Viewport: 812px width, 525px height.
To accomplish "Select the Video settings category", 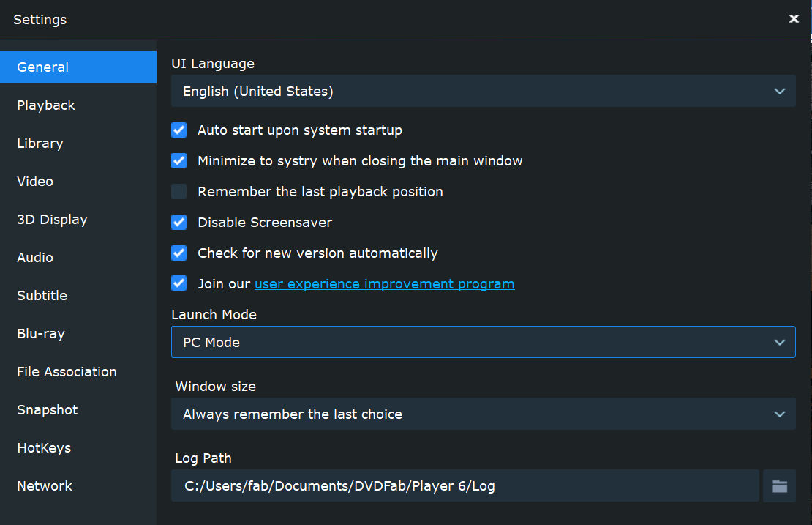I will 35,182.
